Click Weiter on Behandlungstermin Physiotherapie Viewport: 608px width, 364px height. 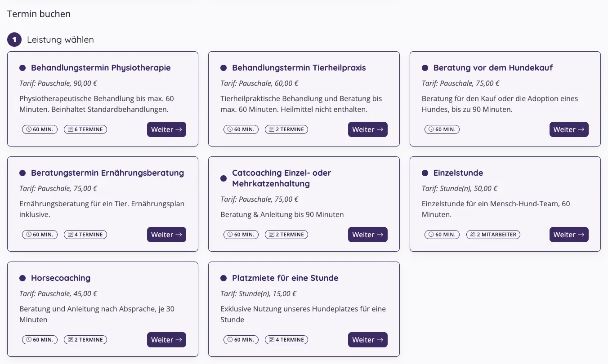click(166, 129)
